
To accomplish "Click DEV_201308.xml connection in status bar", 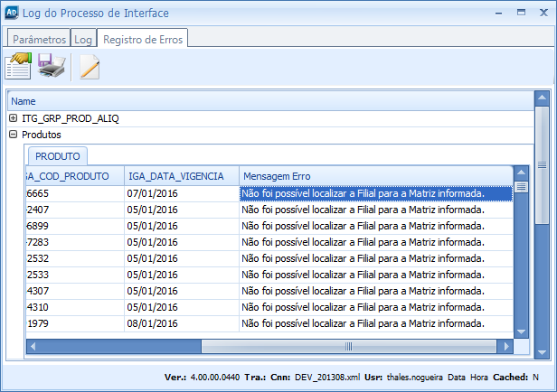I will [x=327, y=378].
